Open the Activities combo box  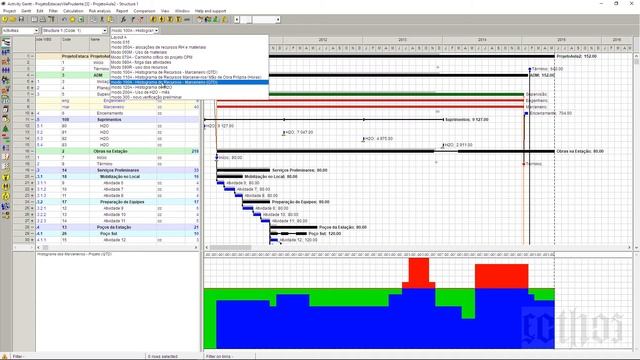click(20, 31)
